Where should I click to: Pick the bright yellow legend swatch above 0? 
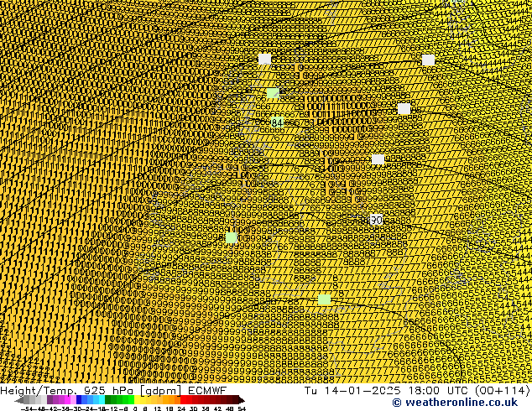point(137,399)
